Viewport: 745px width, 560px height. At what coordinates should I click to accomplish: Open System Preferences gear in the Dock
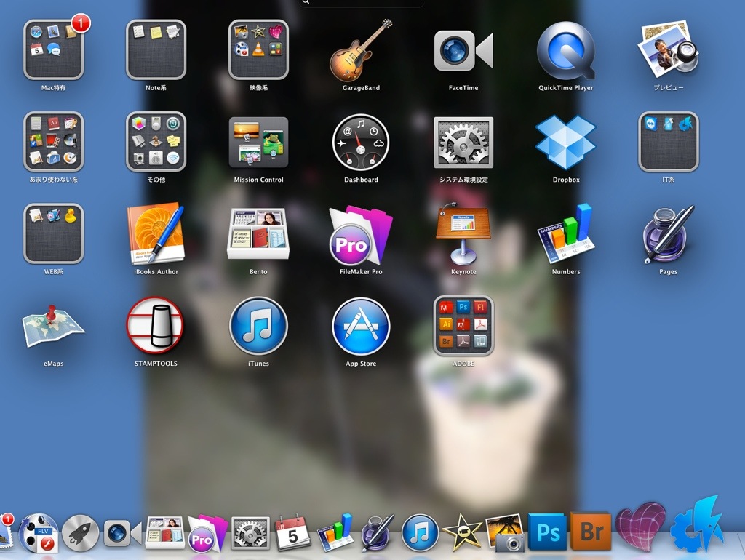click(x=250, y=533)
